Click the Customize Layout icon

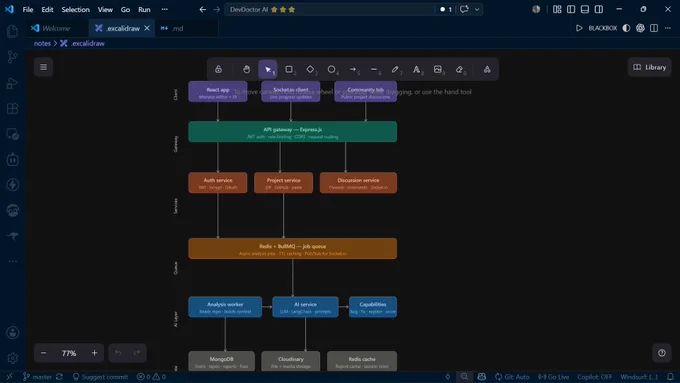point(557,10)
